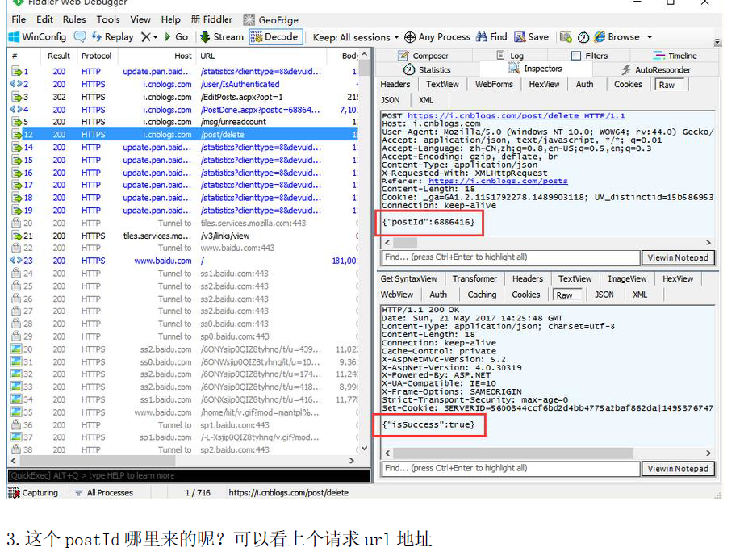Image resolution: width=744 pixels, height=560 pixels.
Task: Click the toolbar overflow arrow at far right
Action: [x=717, y=42]
